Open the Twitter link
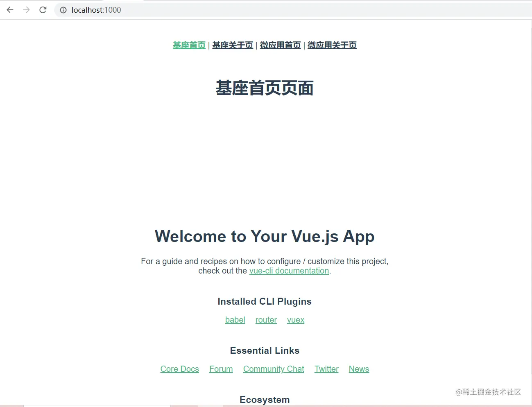The image size is (532, 407). tap(326, 369)
